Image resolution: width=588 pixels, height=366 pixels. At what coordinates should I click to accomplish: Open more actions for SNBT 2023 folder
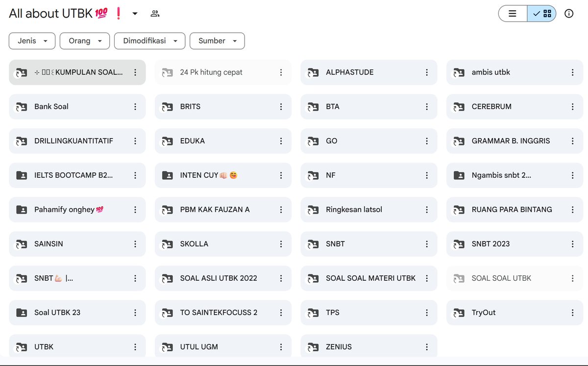point(572,244)
